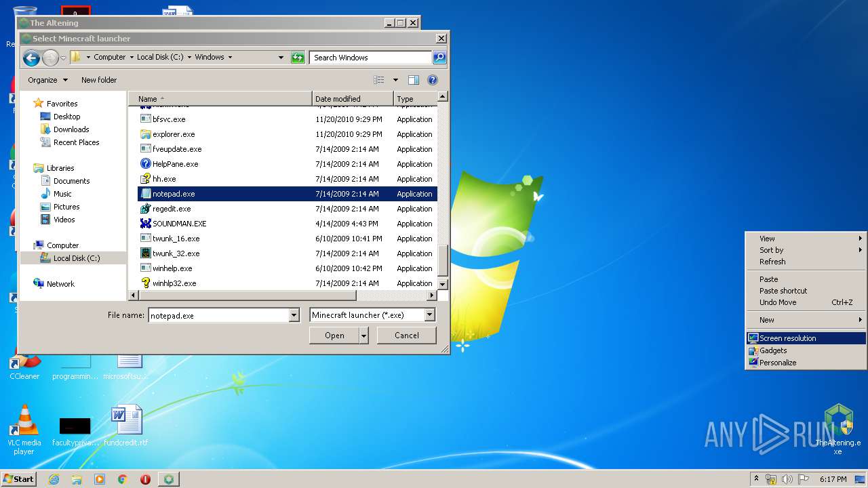Open help with the question mark icon

pyautogui.click(x=433, y=80)
